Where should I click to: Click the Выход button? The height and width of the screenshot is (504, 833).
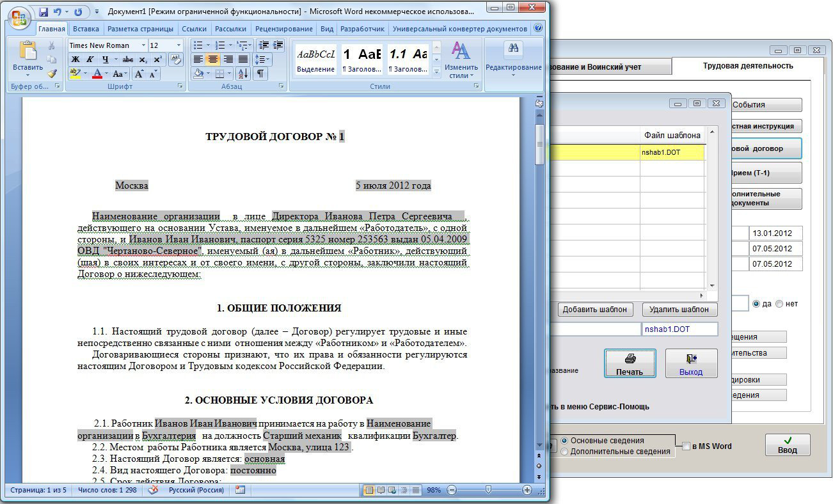coord(691,363)
